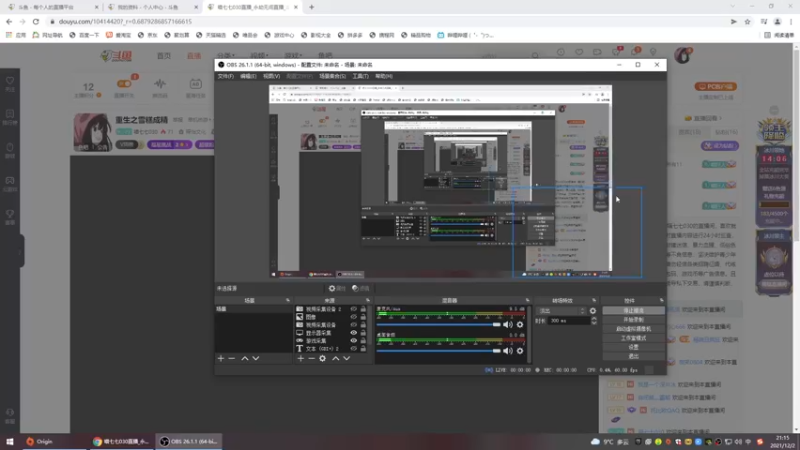
Task: Toggle eye visibility for 视频采集设备 2 source
Action: point(354,309)
